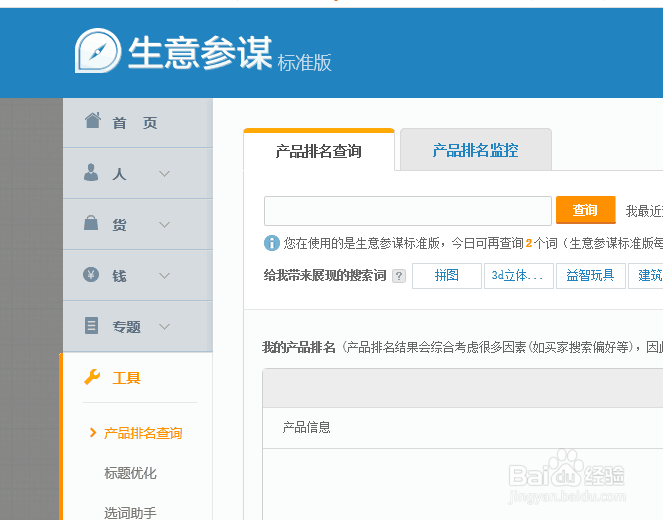Click the 拼图 keyword button

click(x=447, y=276)
